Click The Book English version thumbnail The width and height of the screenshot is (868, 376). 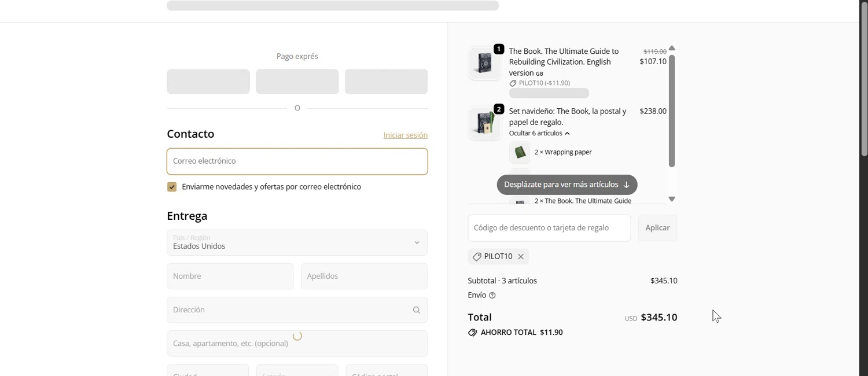[x=484, y=62]
